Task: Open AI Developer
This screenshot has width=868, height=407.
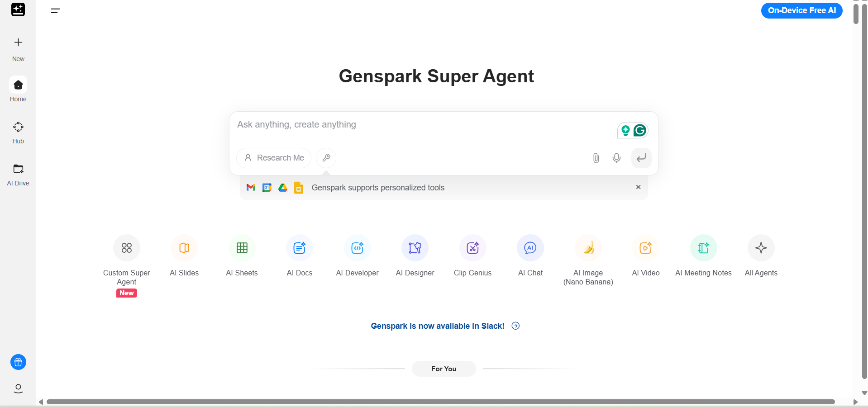Action: click(x=357, y=248)
